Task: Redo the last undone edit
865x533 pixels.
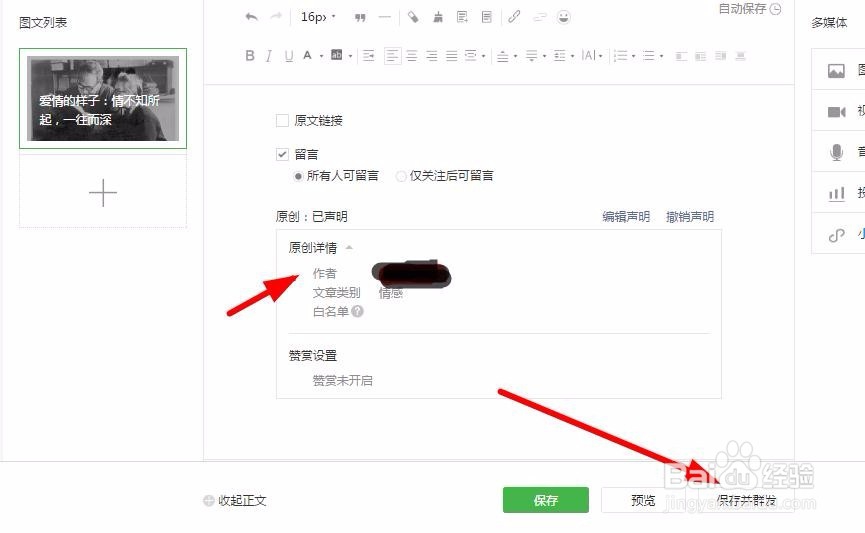Action: click(276, 17)
